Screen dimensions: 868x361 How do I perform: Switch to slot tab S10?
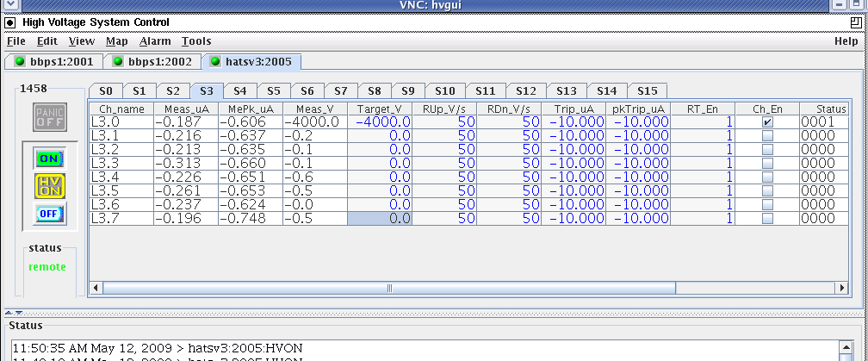[445, 91]
